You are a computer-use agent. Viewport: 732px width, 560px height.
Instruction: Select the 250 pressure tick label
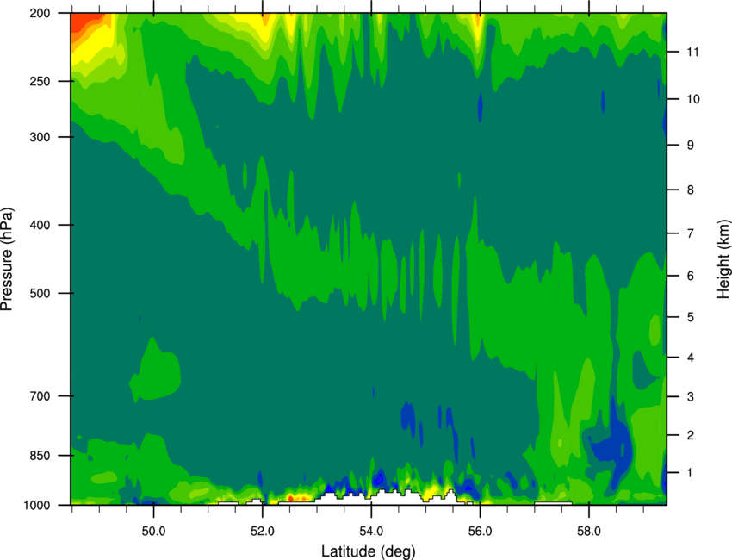40,81
